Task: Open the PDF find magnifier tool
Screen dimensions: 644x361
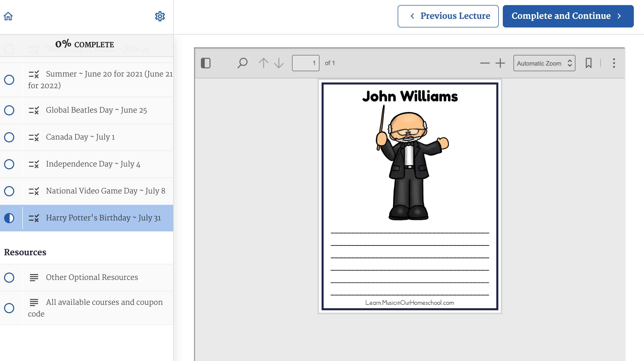Action: [243, 63]
